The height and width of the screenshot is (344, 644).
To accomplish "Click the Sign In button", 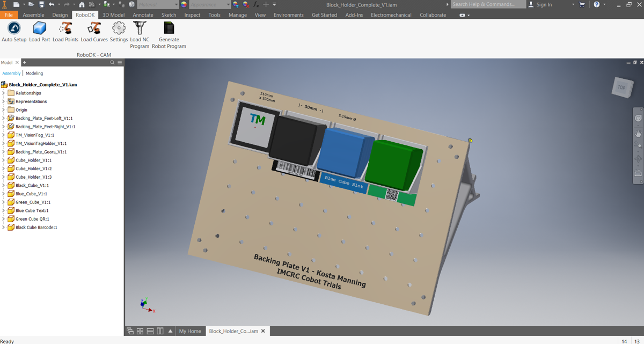I will click(x=544, y=4).
